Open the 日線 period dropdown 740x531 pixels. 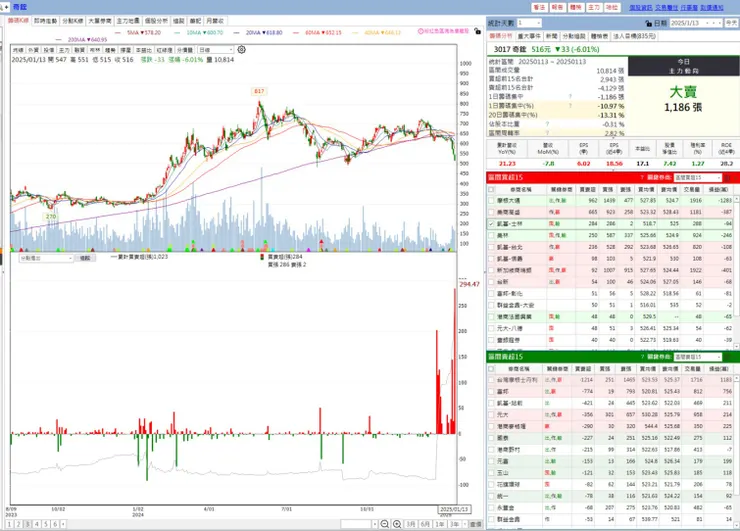tap(216, 50)
